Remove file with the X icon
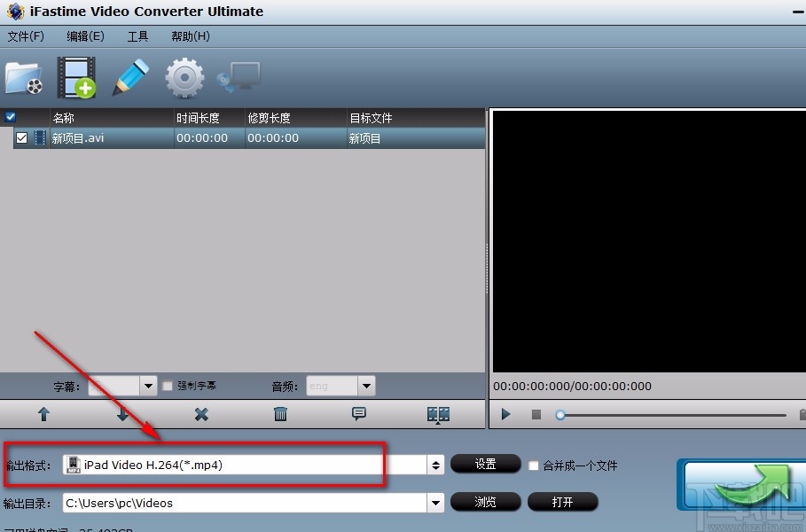Image resolution: width=806 pixels, height=532 pixels. [x=200, y=414]
